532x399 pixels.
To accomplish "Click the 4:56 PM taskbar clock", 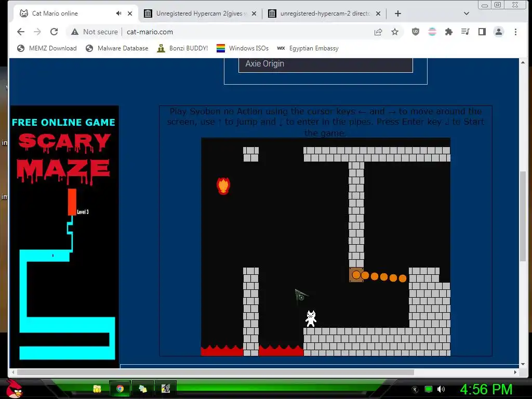I will click(486, 389).
